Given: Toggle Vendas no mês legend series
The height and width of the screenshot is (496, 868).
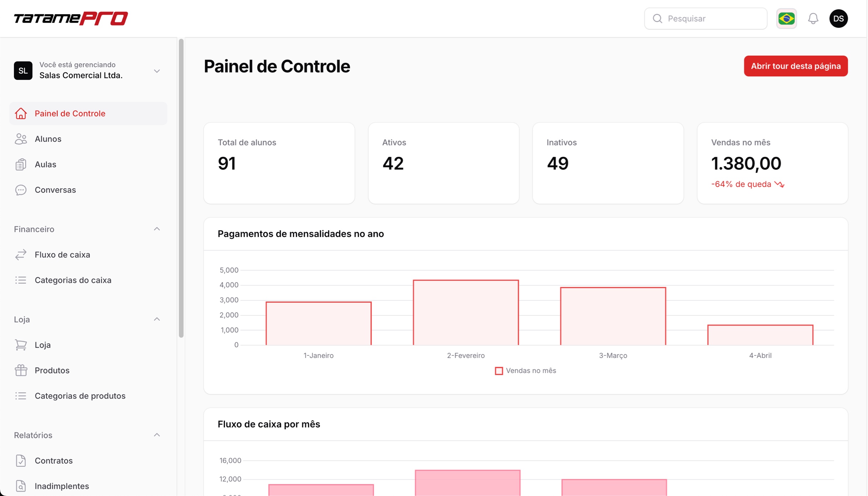Looking at the screenshot, I should 525,371.
